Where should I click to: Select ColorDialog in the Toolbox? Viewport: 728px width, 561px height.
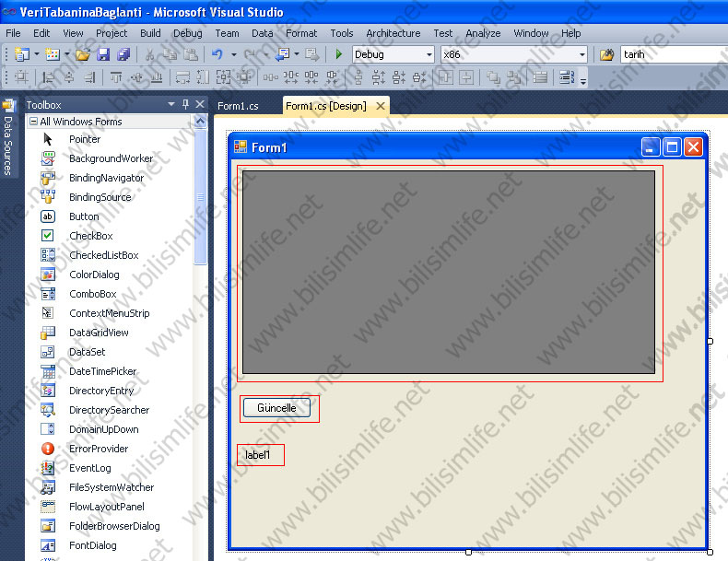[94, 275]
